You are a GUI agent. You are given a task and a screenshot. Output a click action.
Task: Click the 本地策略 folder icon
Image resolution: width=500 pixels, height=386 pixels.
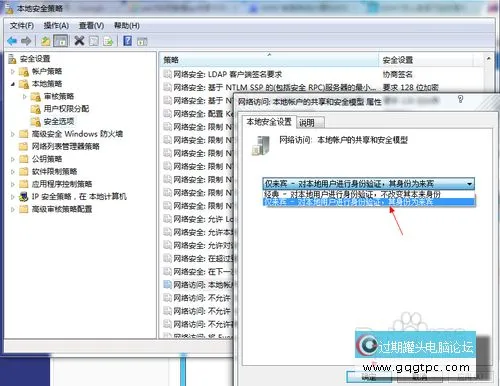pos(24,84)
